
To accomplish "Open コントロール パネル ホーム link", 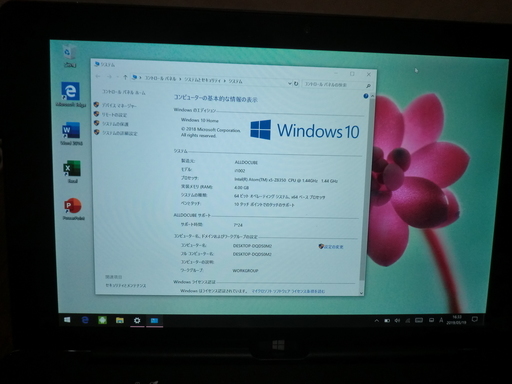I will click(x=124, y=92).
